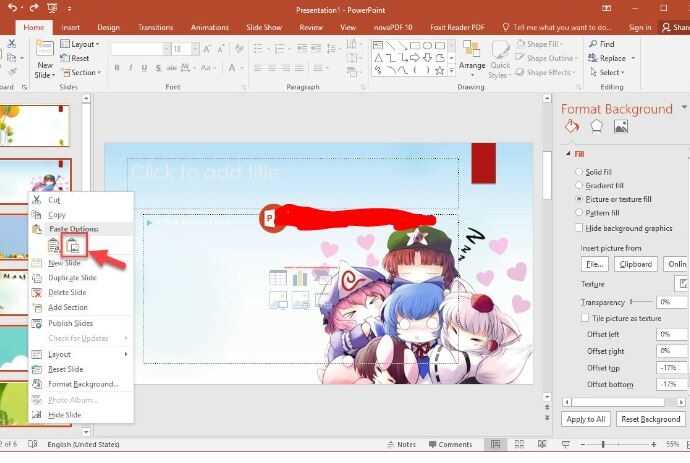Select Pattern fill radio button
Viewport: 690px width, 463px height.
tap(579, 213)
